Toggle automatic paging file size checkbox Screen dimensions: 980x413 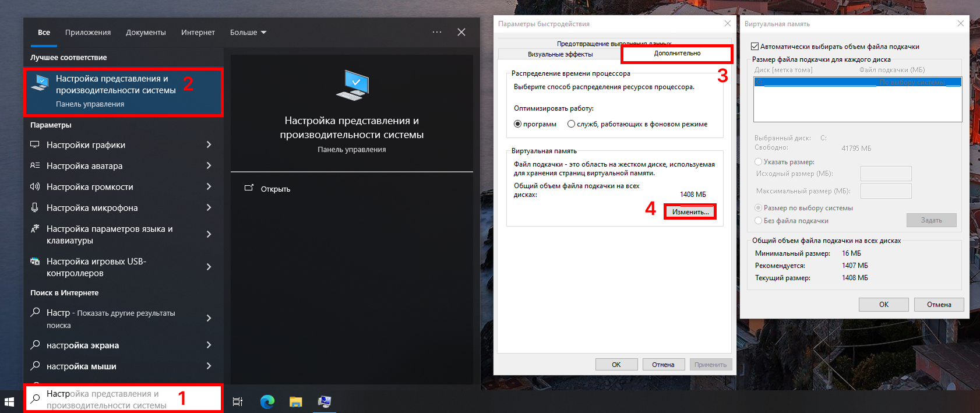[x=755, y=47]
